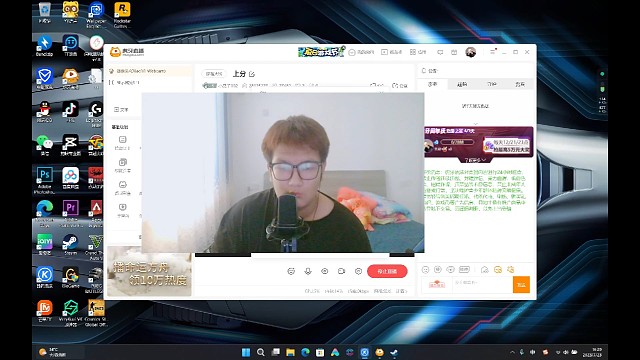The image size is (640, 360).
Task: Click the third icon in chat toolbar
Action: [x=451, y=269]
